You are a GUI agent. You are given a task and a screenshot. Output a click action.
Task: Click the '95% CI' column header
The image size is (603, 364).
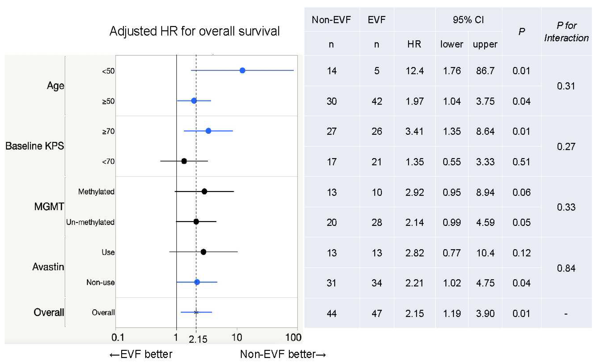pyautogui.click(x=468, y=20)
